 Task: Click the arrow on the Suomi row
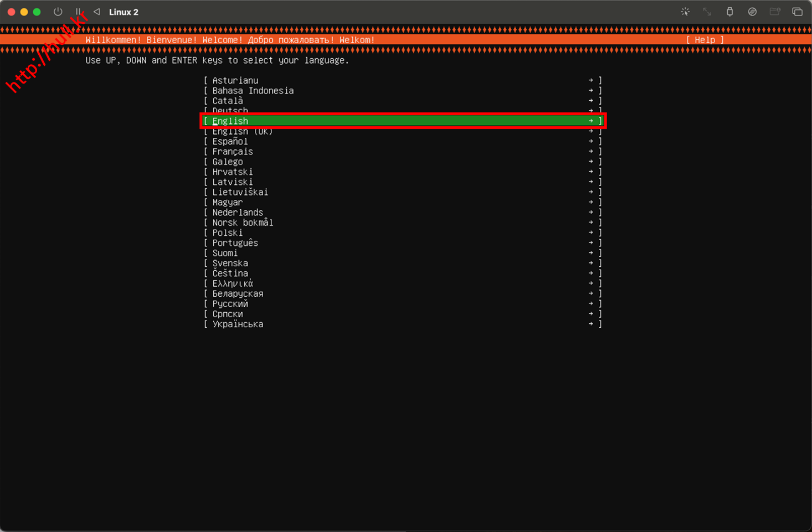(591, 253)
